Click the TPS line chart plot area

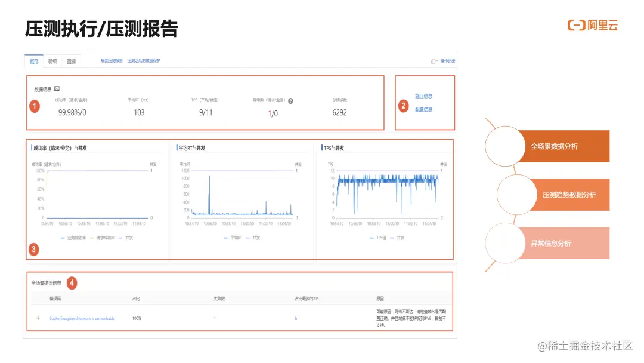point(388,194)
